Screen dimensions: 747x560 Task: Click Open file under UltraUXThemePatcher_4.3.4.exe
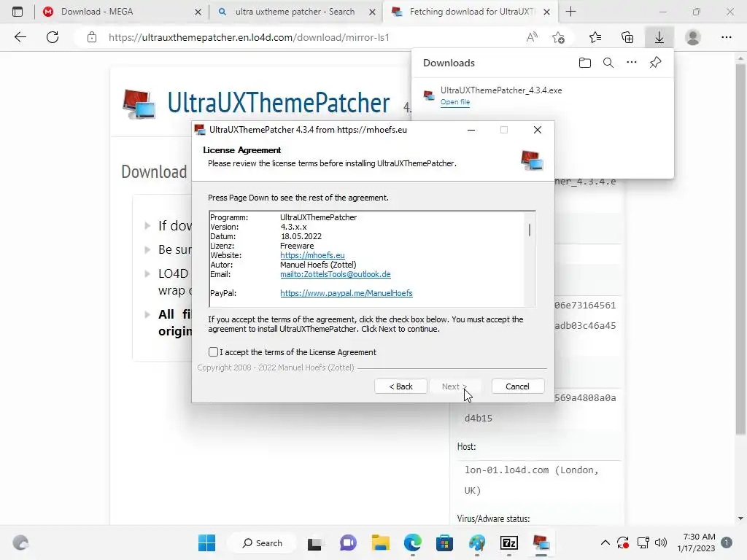pos(455,102)
